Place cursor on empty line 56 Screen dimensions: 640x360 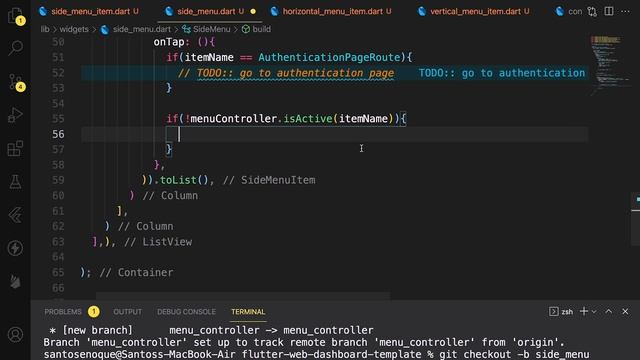(x=335, y=134)
